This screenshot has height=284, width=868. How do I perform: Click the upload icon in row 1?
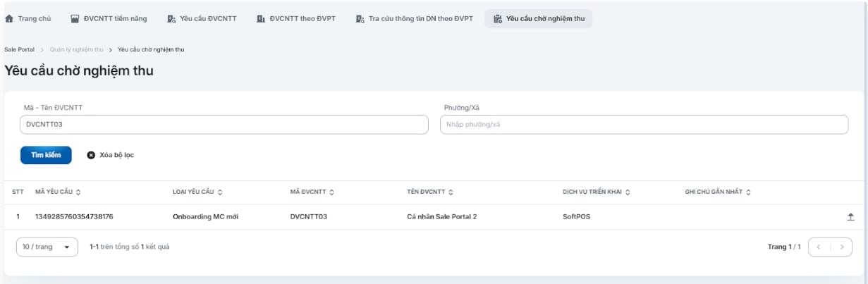pyautogui.click(x=850, y=217)
